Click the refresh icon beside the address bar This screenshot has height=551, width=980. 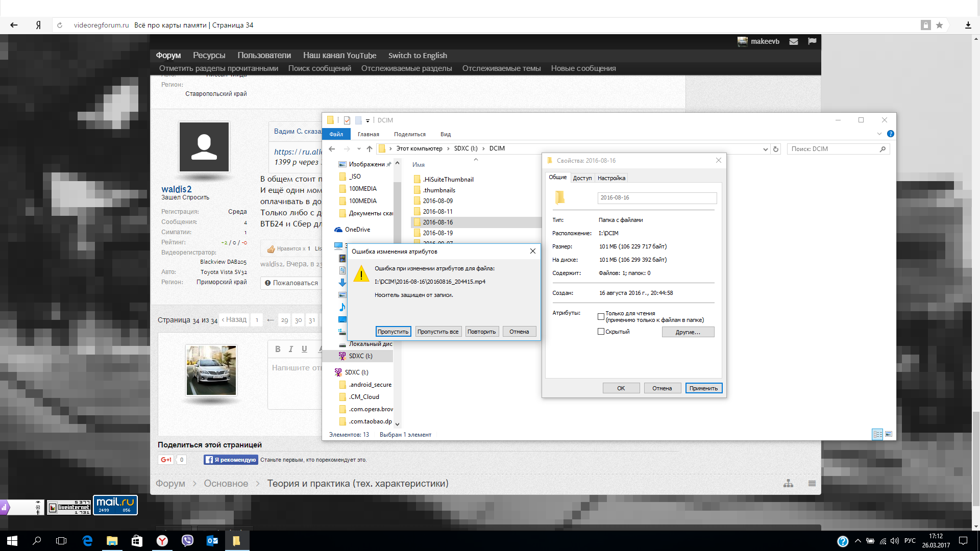pyautogui.click(x=776, y=149)
